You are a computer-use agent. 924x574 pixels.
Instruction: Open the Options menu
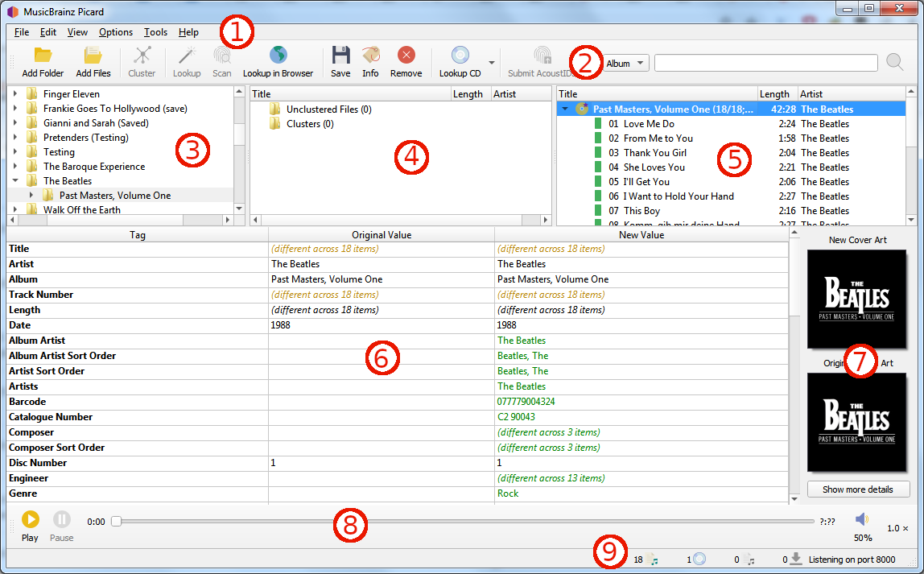click(116, 32)
